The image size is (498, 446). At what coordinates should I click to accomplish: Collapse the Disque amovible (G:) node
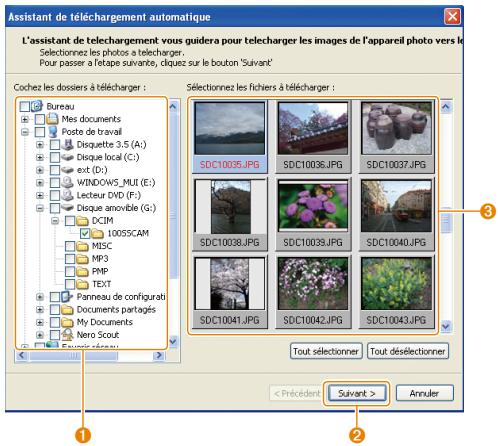pos(40,208)
